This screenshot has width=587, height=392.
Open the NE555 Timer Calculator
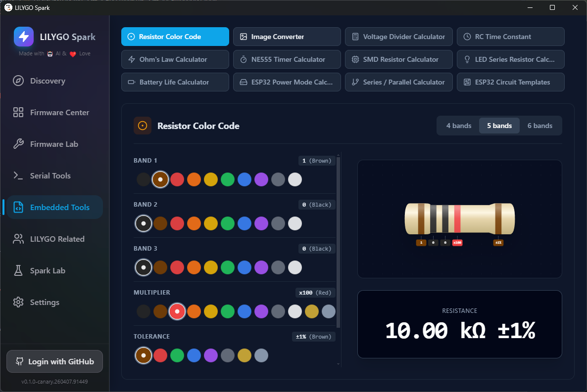[287, 59]
